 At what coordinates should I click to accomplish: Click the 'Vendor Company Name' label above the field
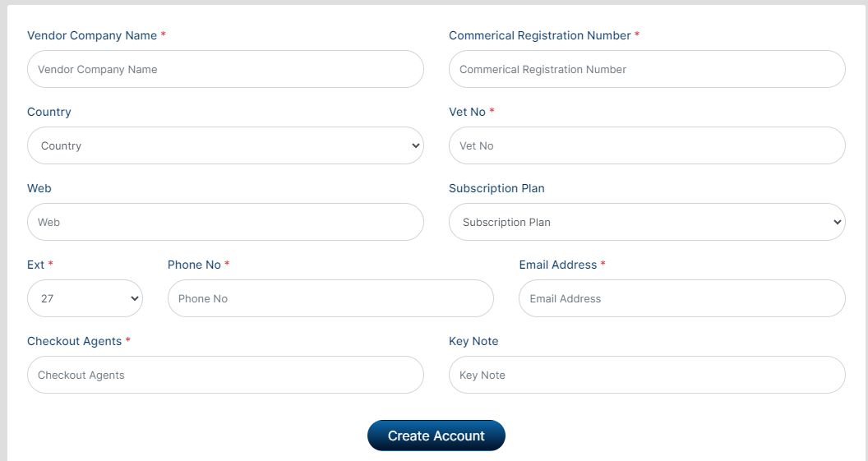[92, 36]
